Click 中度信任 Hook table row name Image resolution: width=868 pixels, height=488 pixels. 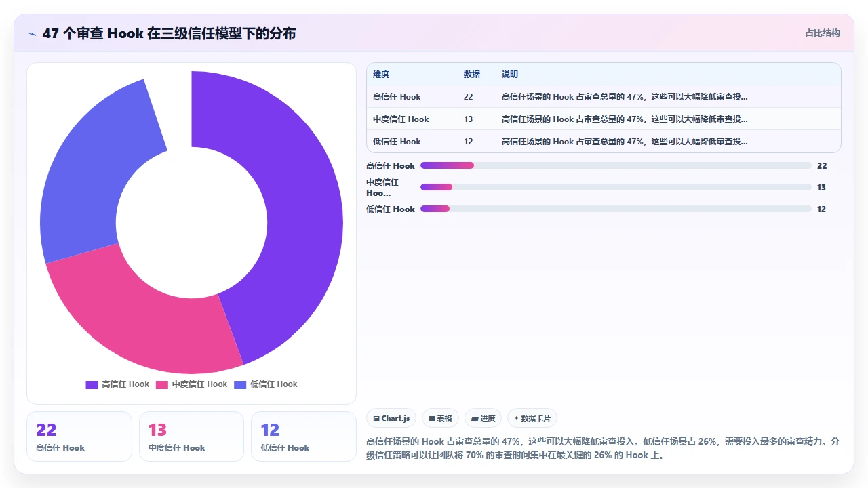[x=401, y=119]
